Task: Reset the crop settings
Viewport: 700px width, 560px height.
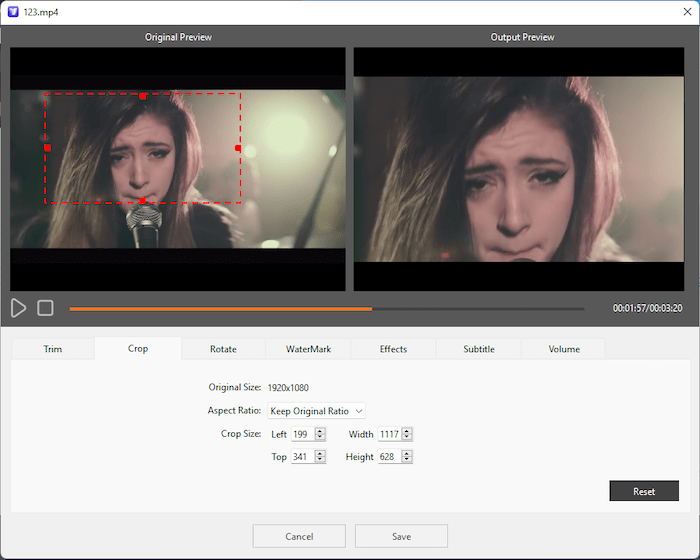Action: [x=644, y=491]
